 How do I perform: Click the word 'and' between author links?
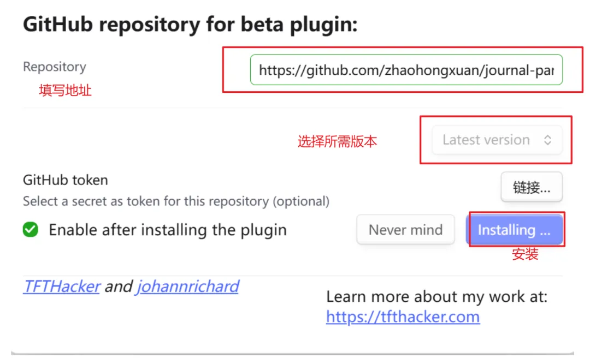pyautogui.click(x=118, y=287)
